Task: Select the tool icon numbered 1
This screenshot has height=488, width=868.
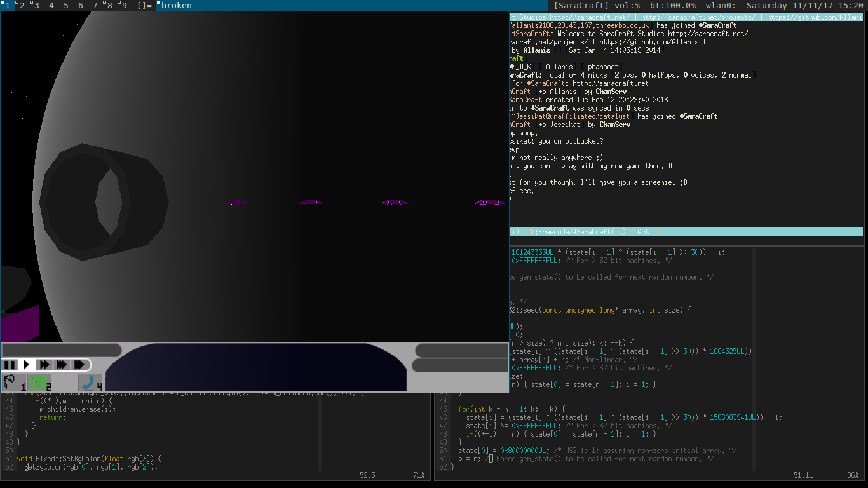Action: click(x=13, y=382)
